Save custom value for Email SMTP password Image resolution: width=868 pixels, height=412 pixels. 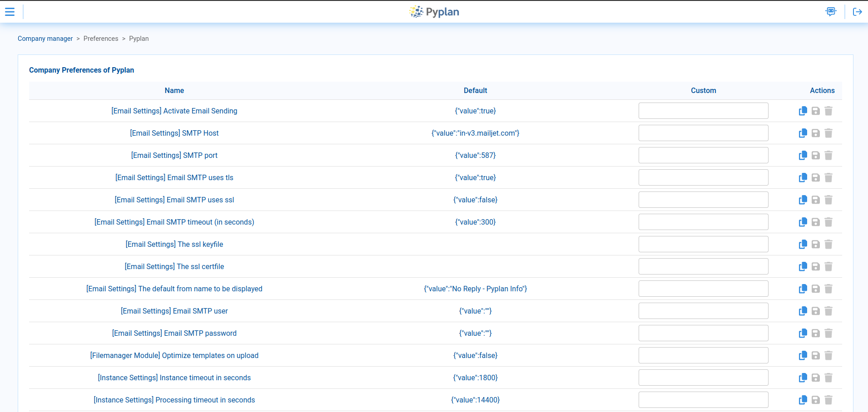coord(815,333)
